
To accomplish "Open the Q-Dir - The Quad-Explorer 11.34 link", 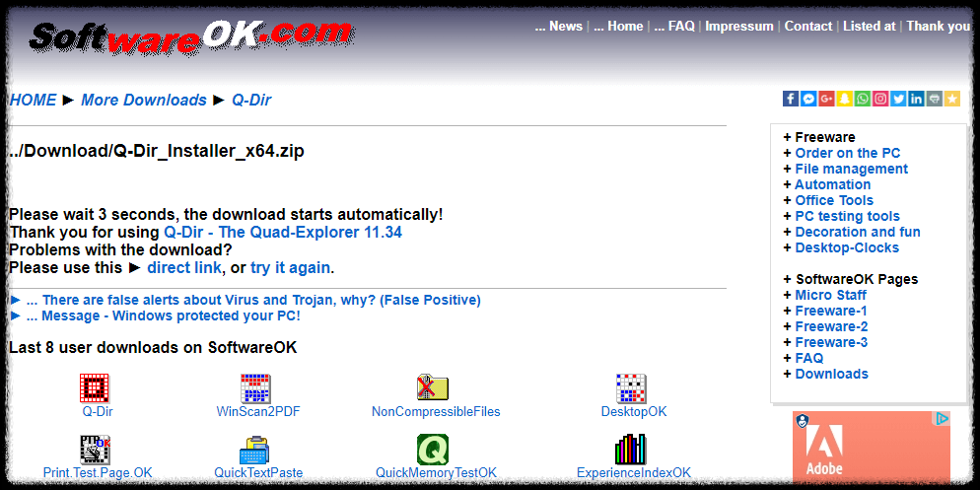I will click(283, 233).
